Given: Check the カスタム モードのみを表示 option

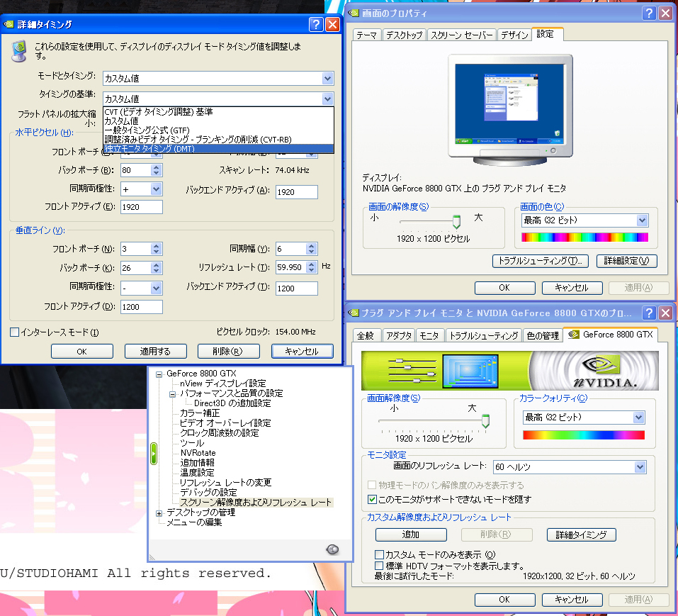Looking at the screenshot, I should pos(379,554).
